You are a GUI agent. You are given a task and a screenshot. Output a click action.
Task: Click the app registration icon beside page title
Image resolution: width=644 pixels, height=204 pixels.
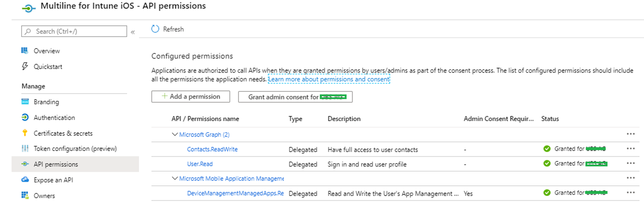[x=29, y=8]
